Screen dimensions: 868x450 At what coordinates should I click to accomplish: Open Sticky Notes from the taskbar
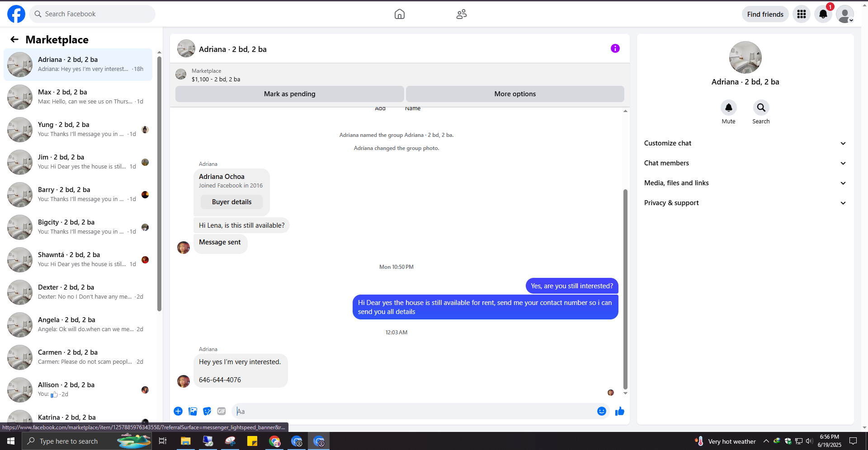(252, 441)
